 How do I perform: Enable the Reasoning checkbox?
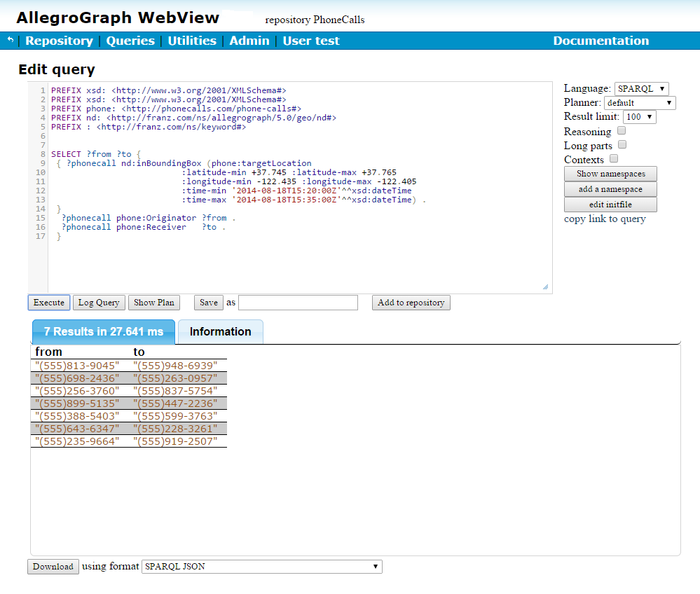(x=622, y=131)
